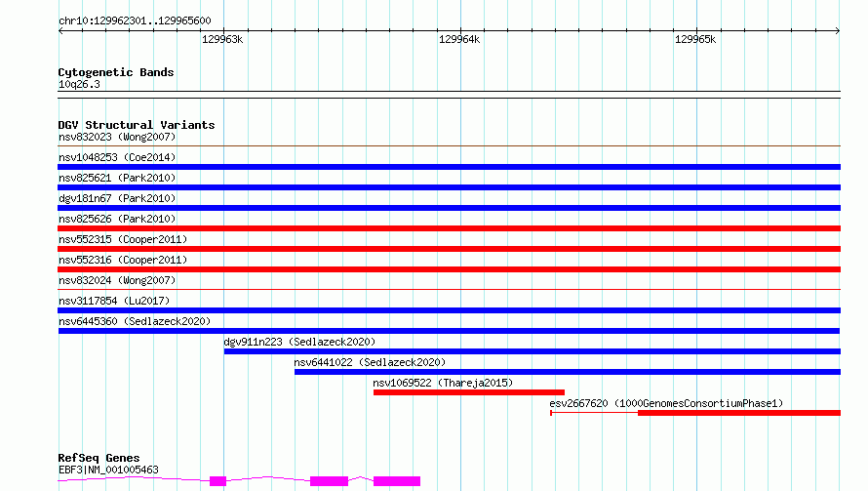The height and width of the screenshot is (491, 868).
Task: Select the nsv6441022 (Sedlazeck2020) blue bar
Action: click(568, 372)
